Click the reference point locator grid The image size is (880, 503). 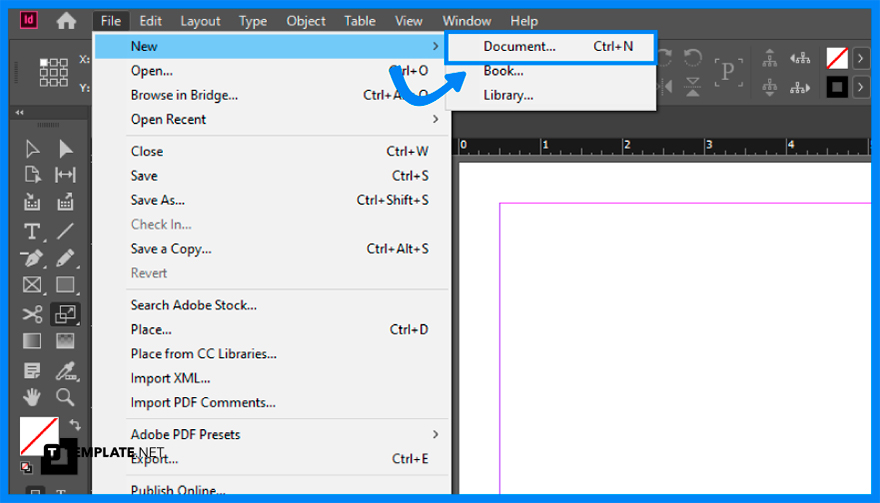(x=54, y=72)
